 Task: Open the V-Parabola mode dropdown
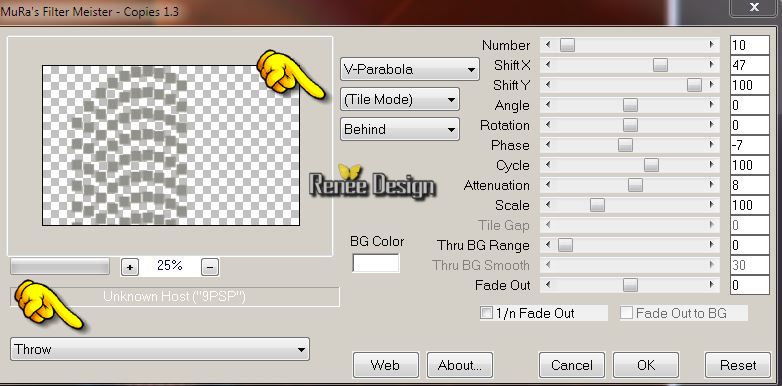coord(409,69)
